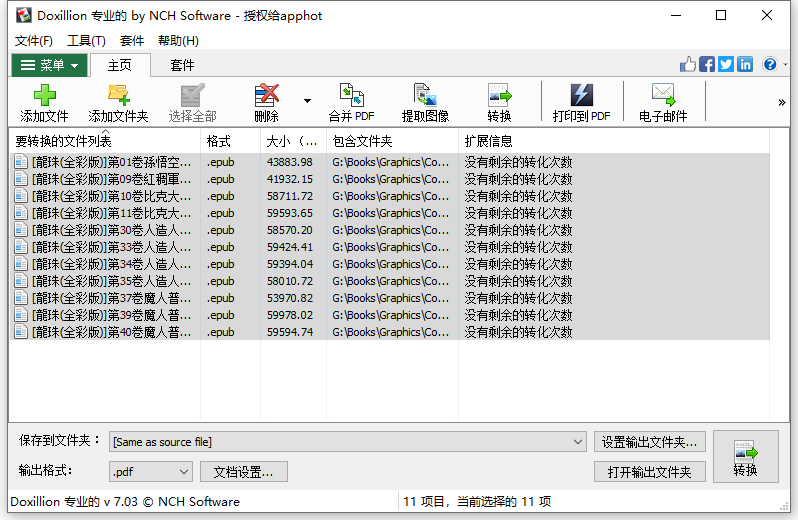Click size value 59978.02

(290, 315)
